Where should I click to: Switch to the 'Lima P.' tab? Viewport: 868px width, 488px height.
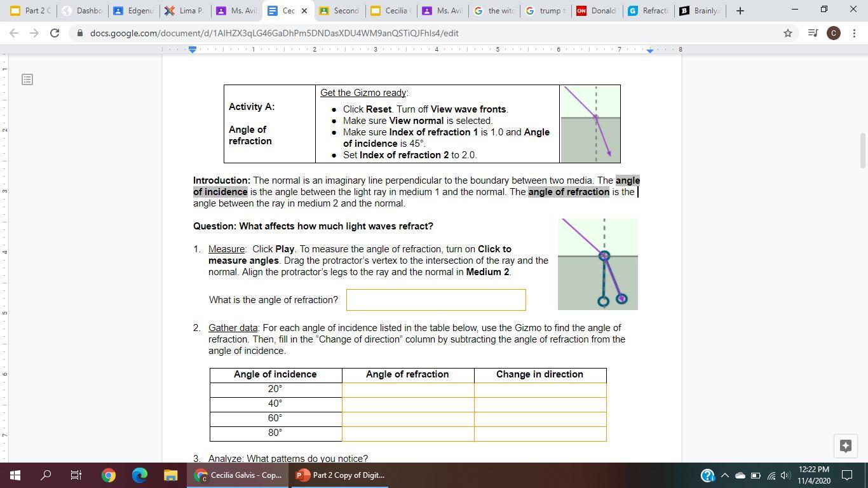point(185,11)
